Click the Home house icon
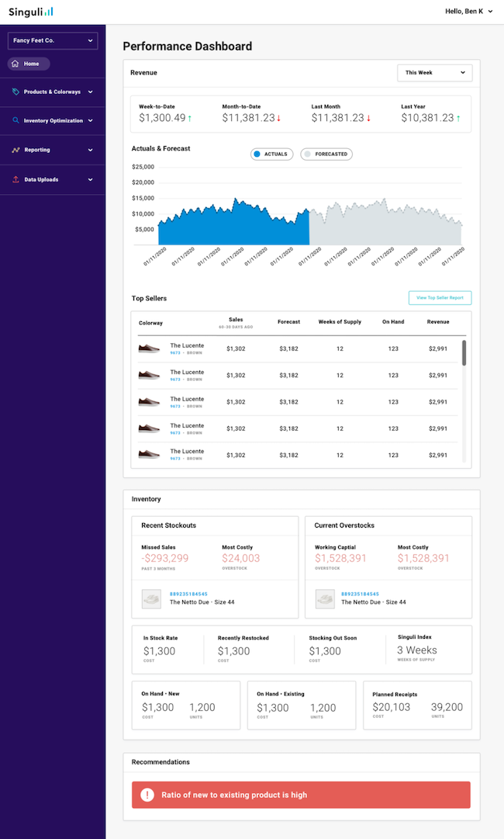Screen dimensions: 504x839 [x=16, y=64]
